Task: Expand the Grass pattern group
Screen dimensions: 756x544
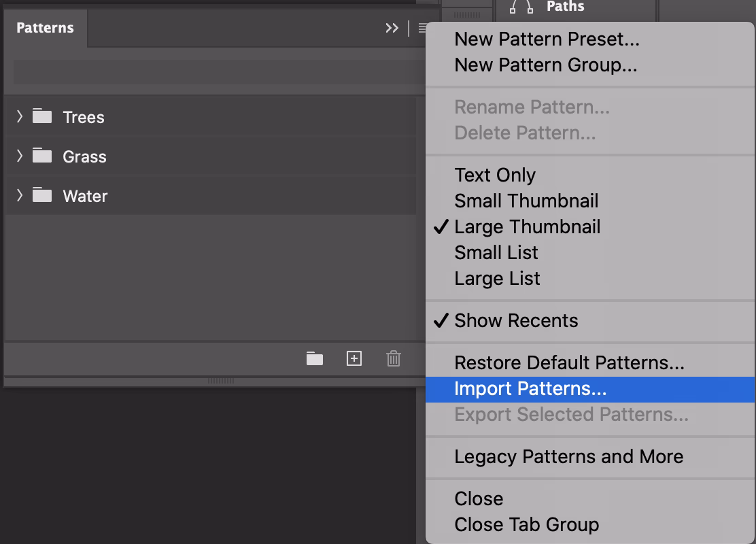Action: 19,156
